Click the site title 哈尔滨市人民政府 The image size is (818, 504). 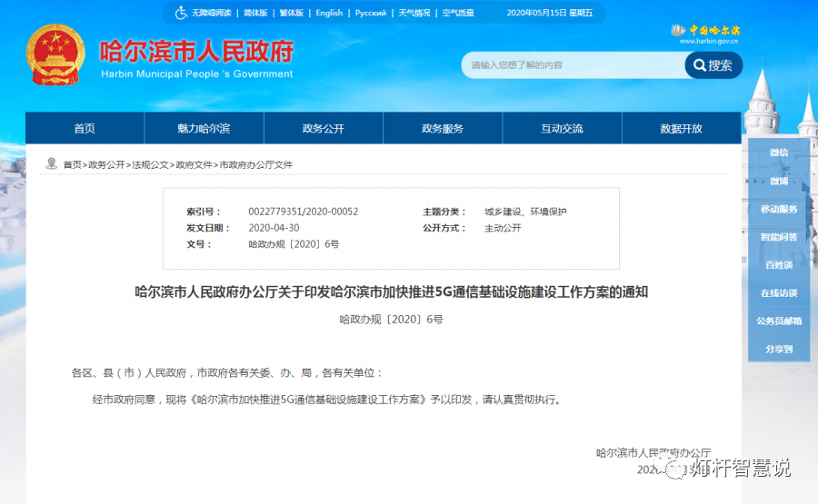196,51
